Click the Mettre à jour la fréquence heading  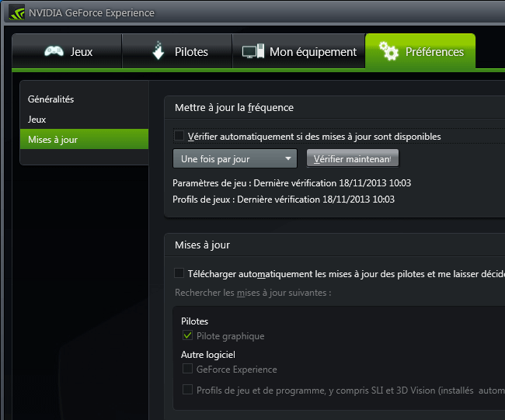[x=234, y=107]
